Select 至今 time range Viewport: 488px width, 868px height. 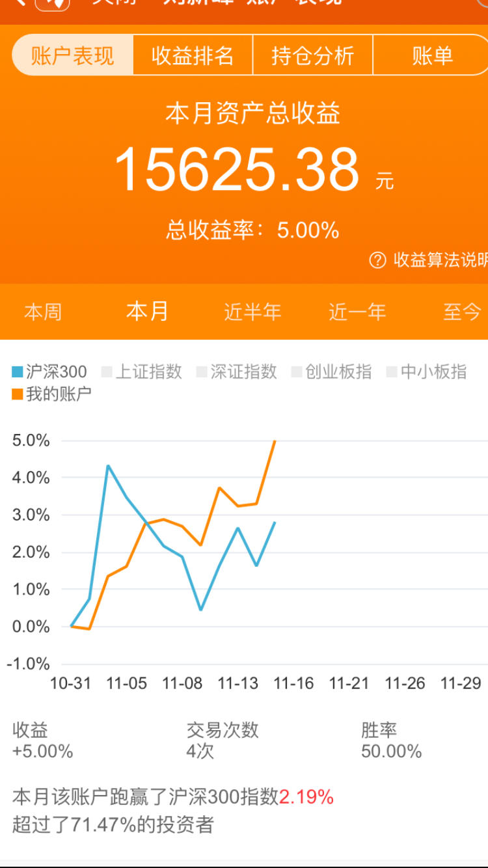pos(462,312)
